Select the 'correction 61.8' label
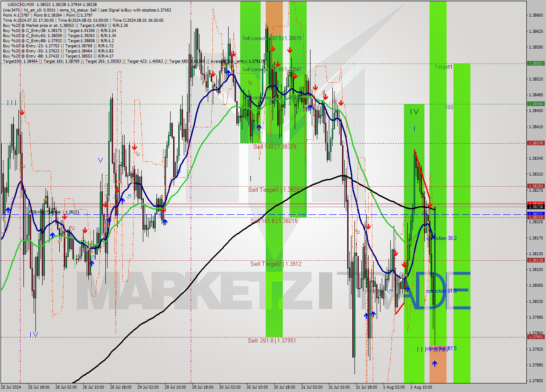This screenshot has height=392, width=546. 441,291
